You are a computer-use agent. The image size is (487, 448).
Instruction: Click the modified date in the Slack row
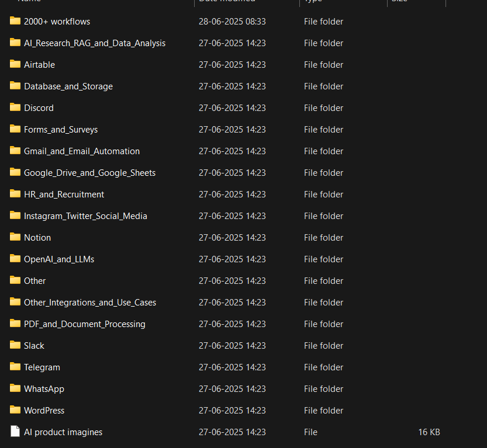(x=232, y=346)
